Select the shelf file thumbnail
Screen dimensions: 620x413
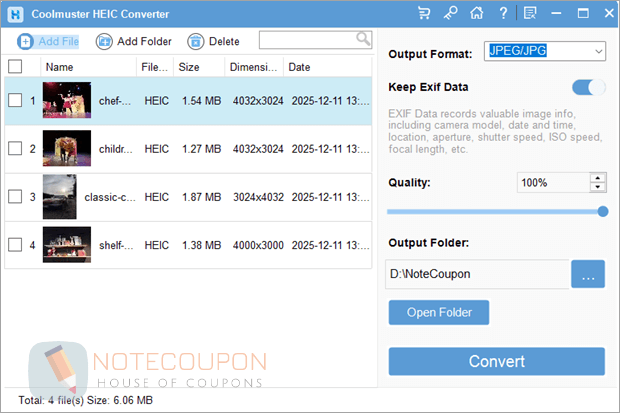pos(67,244)
